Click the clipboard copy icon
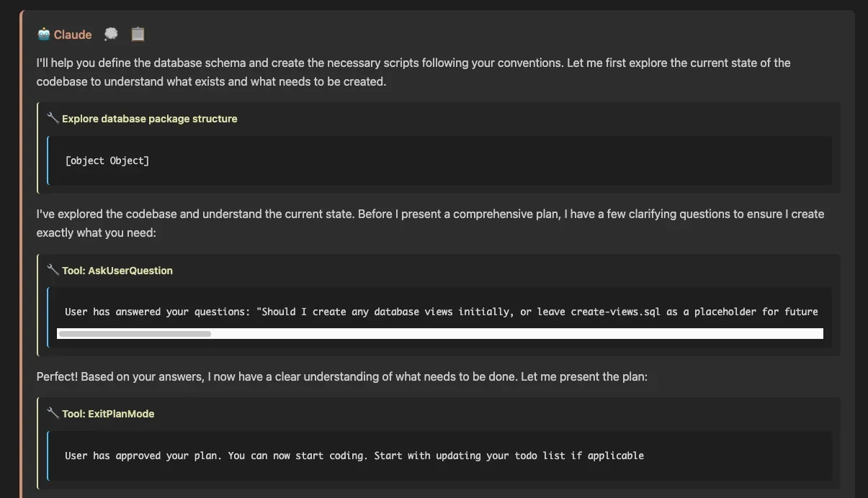Image resolution: width=868 pixels, height=498 pixels. 138,34
